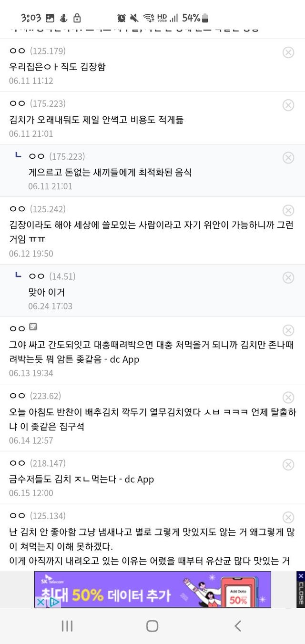305x644 pixels.
Task: Tap the AdChoices info icon on the ad
Action: (x=54, y=602)
